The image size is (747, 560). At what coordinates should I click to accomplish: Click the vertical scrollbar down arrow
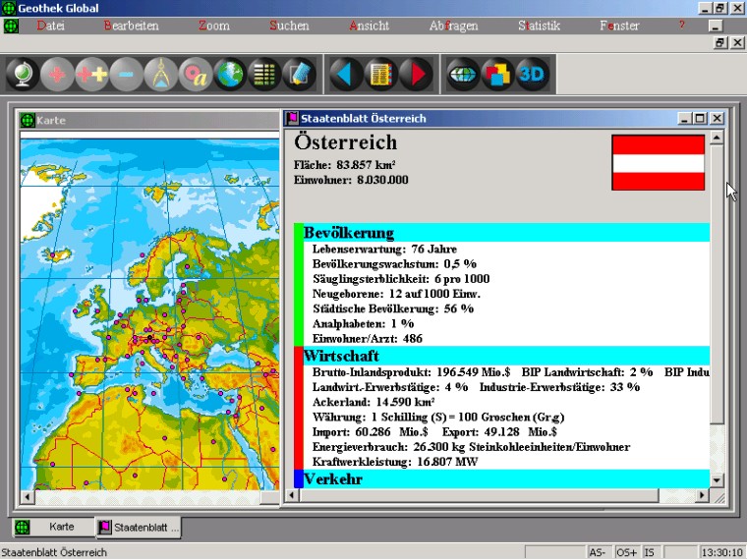point(717,480)
